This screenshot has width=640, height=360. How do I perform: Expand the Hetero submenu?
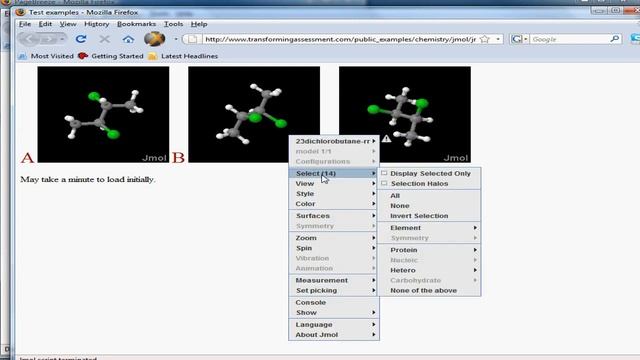(x=429, y=270)
